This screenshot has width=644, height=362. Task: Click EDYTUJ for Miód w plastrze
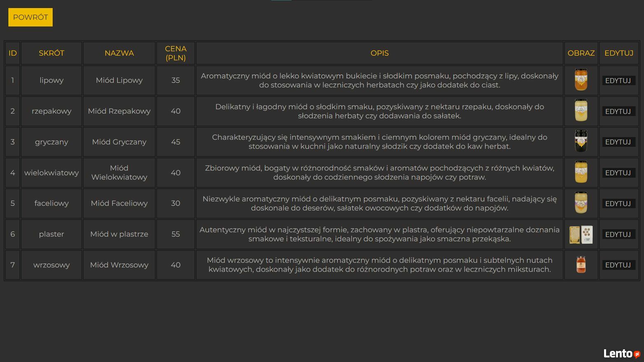point(618,234)
